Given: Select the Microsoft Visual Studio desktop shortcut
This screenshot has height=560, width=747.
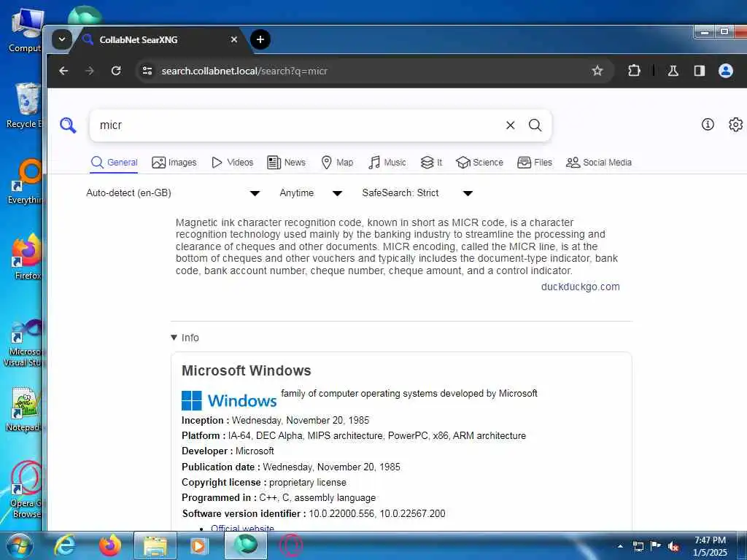Looking at the screenshot, I should 23,344.
